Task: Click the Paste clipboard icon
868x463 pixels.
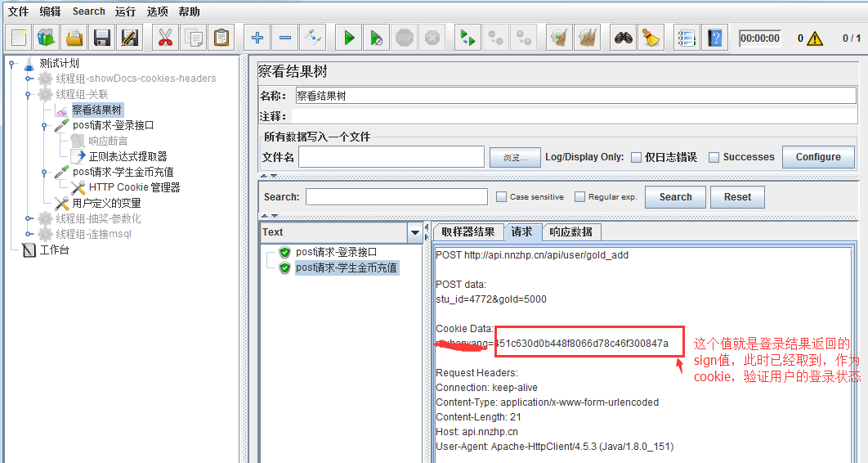Action: tap(221, 38)
